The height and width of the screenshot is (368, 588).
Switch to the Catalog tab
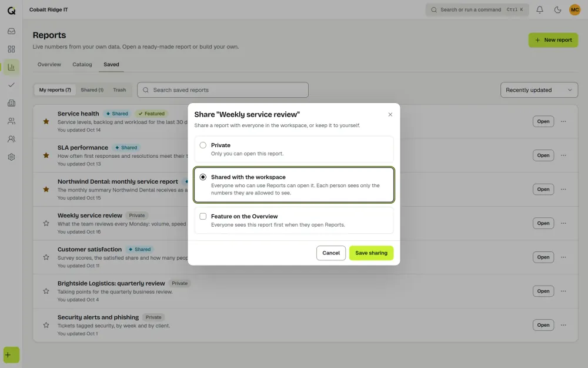pos(82,65)
